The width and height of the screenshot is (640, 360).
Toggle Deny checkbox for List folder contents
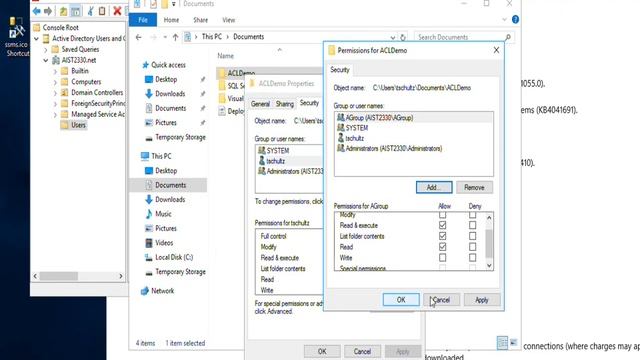[x=472, y=236]
